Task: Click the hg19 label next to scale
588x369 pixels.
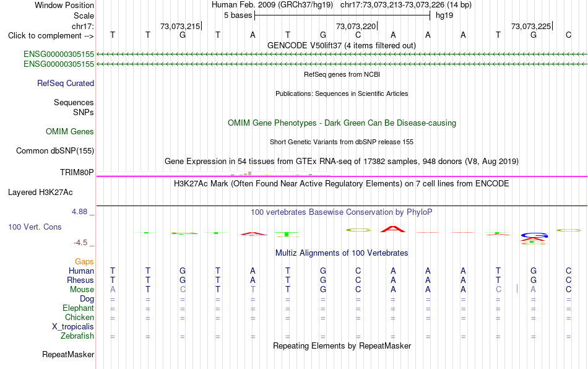Action: [x=444, y=15]
